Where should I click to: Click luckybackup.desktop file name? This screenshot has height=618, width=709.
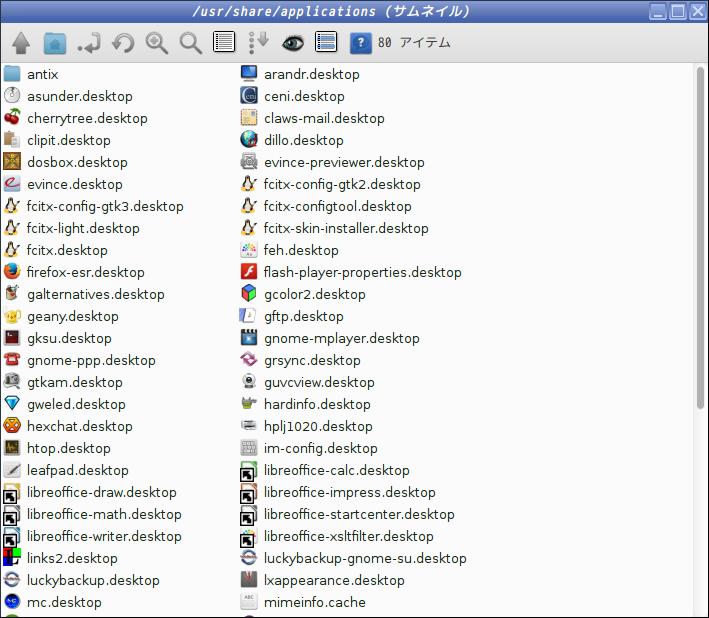click(x=93, y=580)
